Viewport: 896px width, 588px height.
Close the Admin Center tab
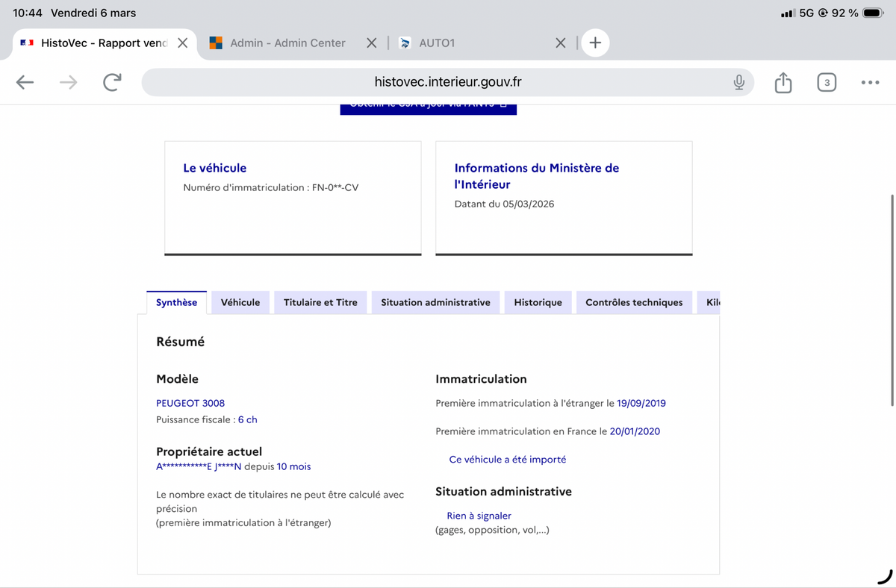click(372, 43)
